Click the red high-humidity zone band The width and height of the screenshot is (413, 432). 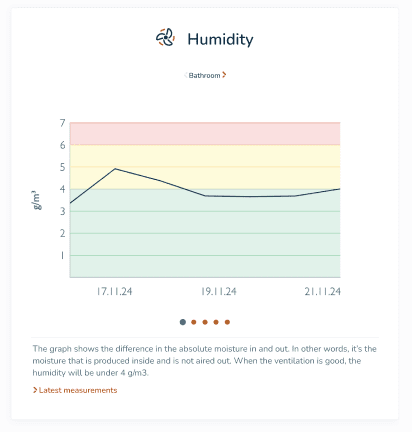click(205, 134)
